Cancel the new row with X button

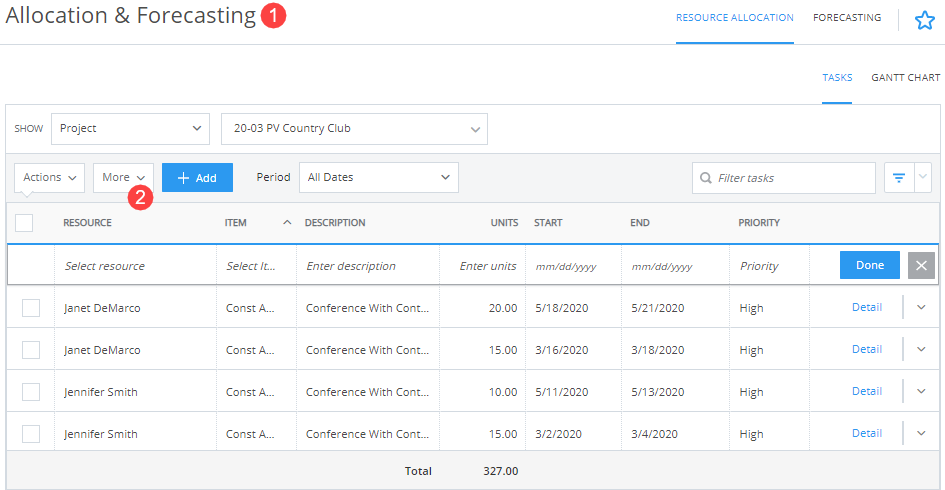[921, 265]
